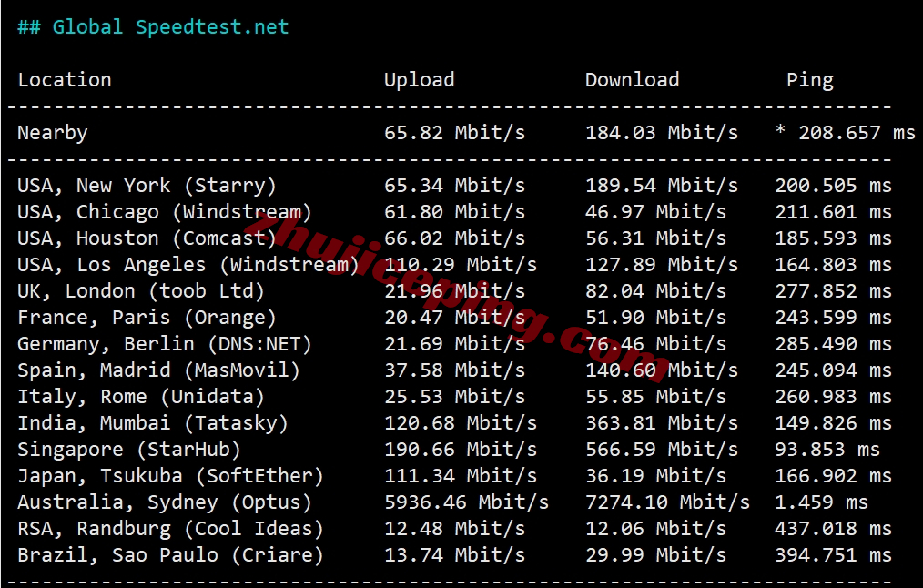Screen dimensions: 923x588
Task: Select the Upload column header
Action: click(419, 79)
